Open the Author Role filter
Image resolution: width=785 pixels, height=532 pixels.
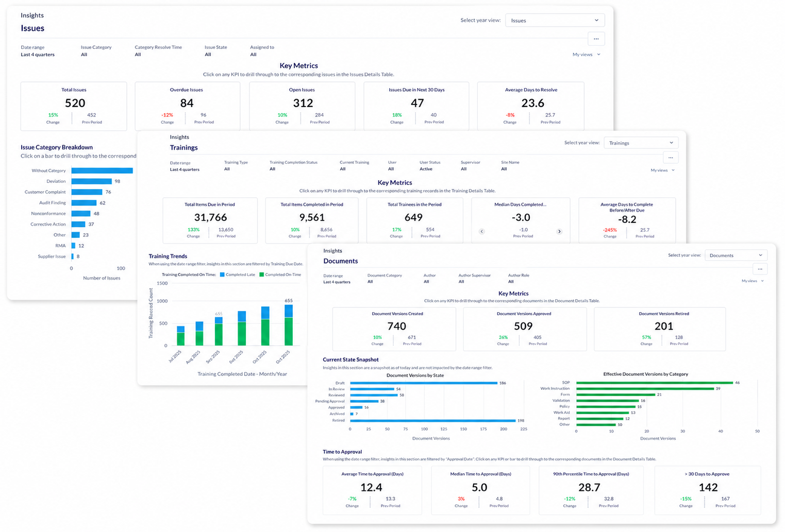click(x=518, y=278)
